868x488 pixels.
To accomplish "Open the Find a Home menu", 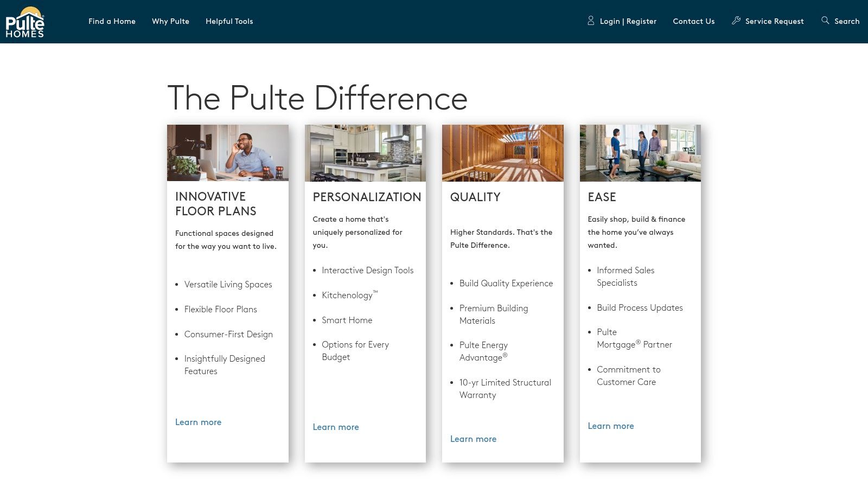I will tap(112, 21).
